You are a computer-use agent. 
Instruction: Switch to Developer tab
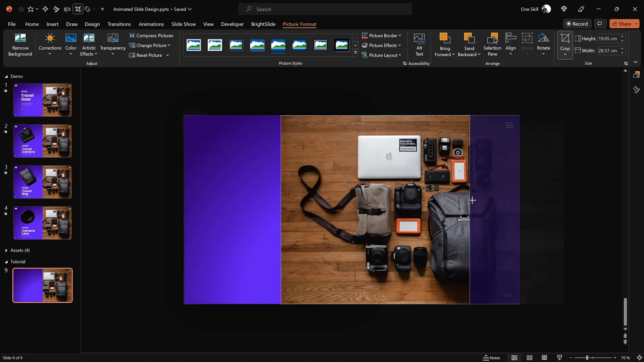tap(232, 24)
